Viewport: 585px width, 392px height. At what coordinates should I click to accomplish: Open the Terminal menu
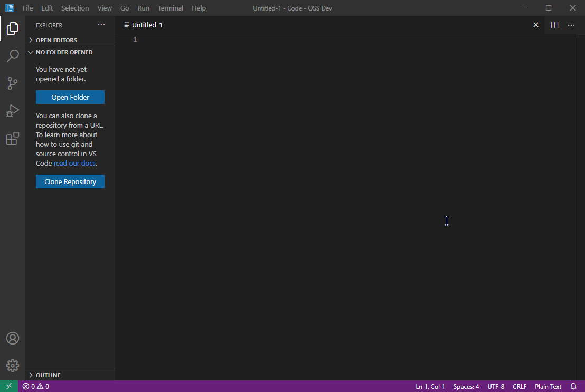coord(171,8)
